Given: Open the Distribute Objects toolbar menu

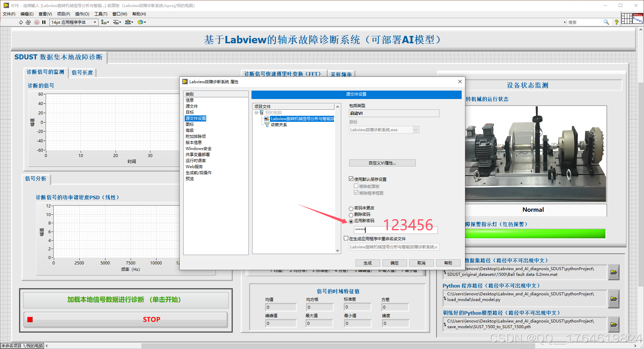Looking at the screenshot, I should coord(117,22).
